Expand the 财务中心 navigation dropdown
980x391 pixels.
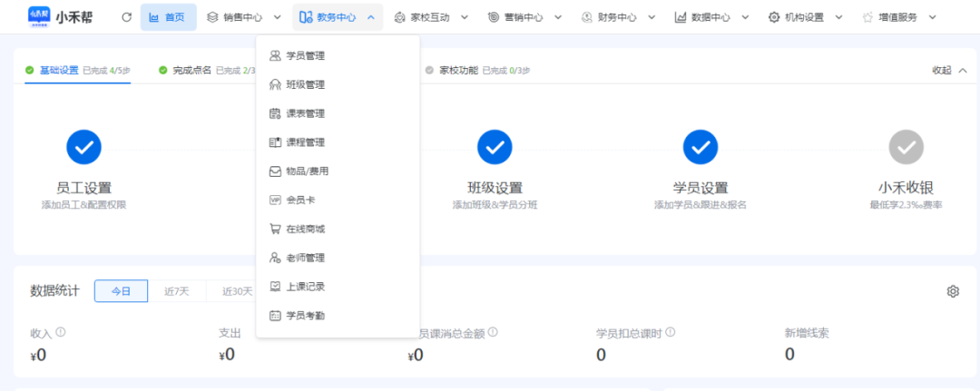[x=617, y=17]
